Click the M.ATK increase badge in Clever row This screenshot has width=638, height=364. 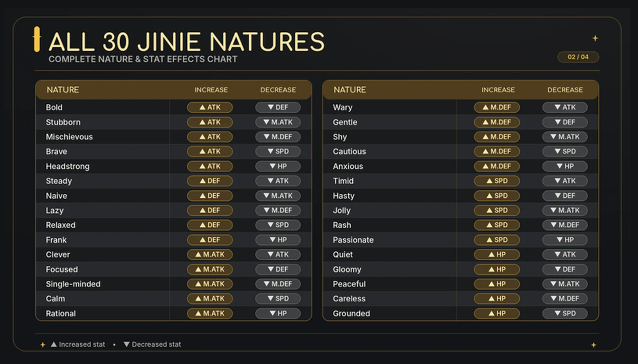[x=210, y=254]
